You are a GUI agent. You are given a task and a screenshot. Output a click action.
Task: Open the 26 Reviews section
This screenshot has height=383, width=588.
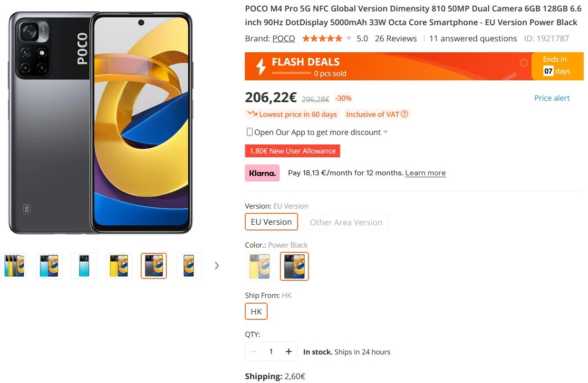(x=395, y=38)
